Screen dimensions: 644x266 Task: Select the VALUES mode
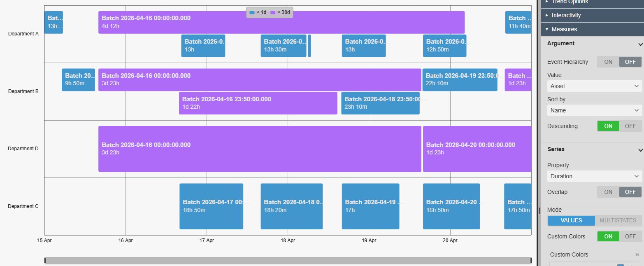click(x=571, y=220)
